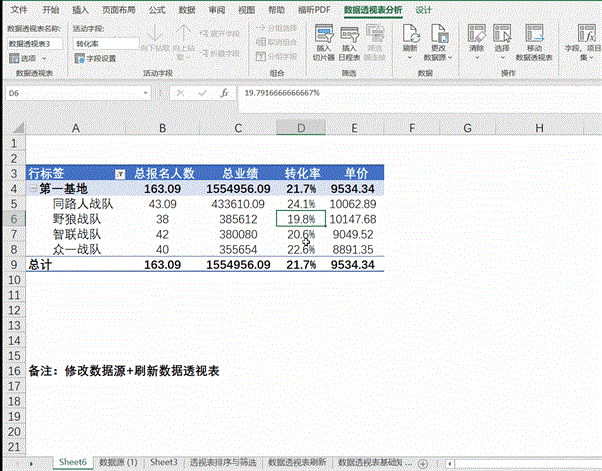Screen dimensions: 602x471
Task: Open the 行标签 filter dropdown
Action: [121, 173]
